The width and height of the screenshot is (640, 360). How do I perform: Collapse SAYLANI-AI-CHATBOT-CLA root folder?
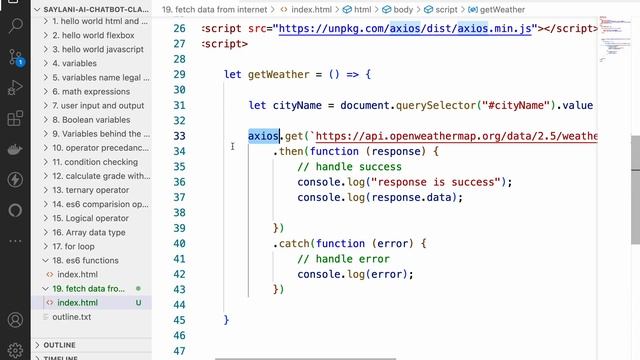tap(37, 9)
